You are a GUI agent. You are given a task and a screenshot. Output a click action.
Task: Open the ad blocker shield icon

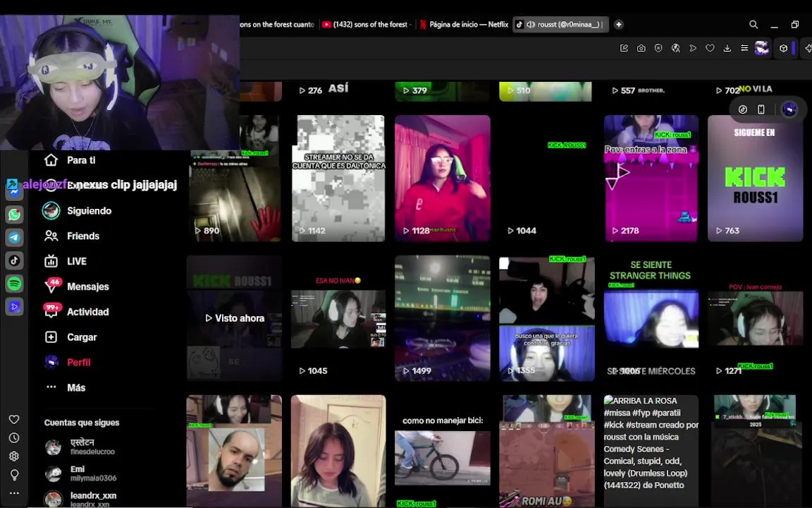coord(658,48)
